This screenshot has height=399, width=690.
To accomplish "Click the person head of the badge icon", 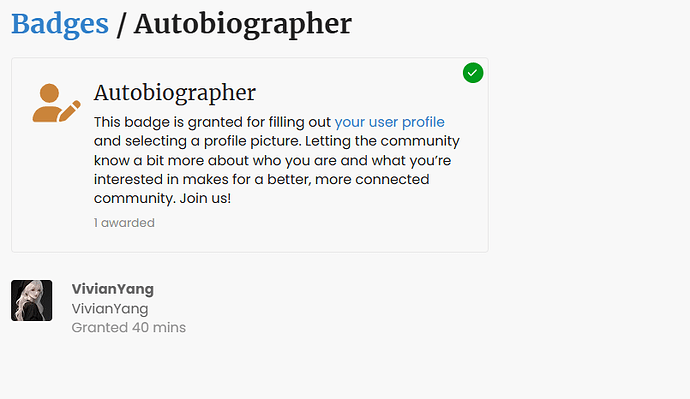I will tap(49, 93).
